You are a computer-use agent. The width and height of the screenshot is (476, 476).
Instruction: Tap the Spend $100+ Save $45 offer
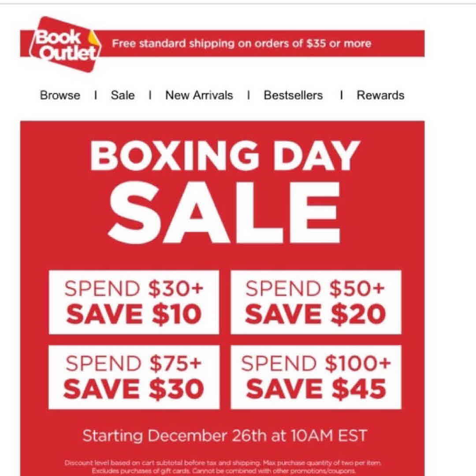[x=316, y=377]
